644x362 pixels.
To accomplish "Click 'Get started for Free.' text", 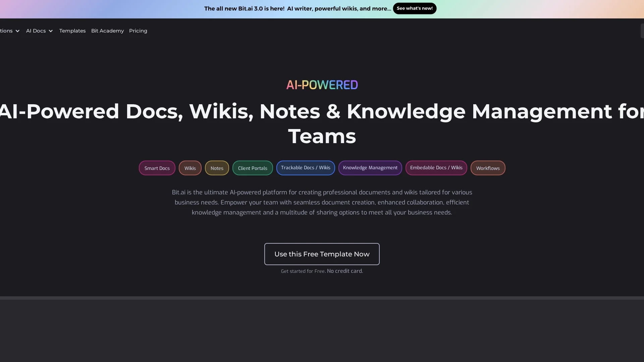I will click(x=303, y=271).
